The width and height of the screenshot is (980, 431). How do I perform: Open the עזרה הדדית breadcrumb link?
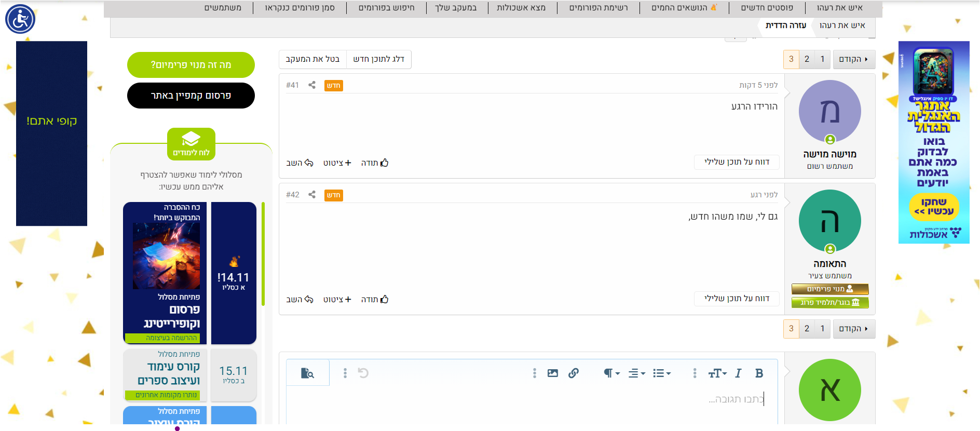786,25
